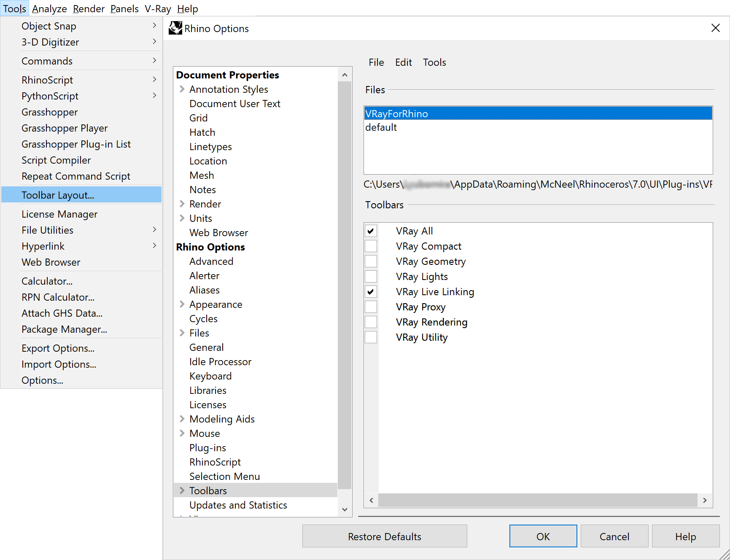
Task: Select the Aliases options page
Action: [205, 290]
